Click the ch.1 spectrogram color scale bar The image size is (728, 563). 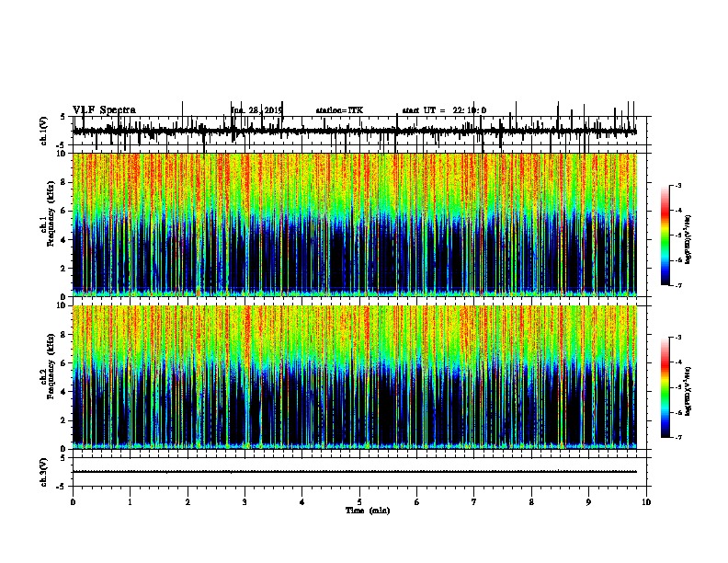click(665, 236)
